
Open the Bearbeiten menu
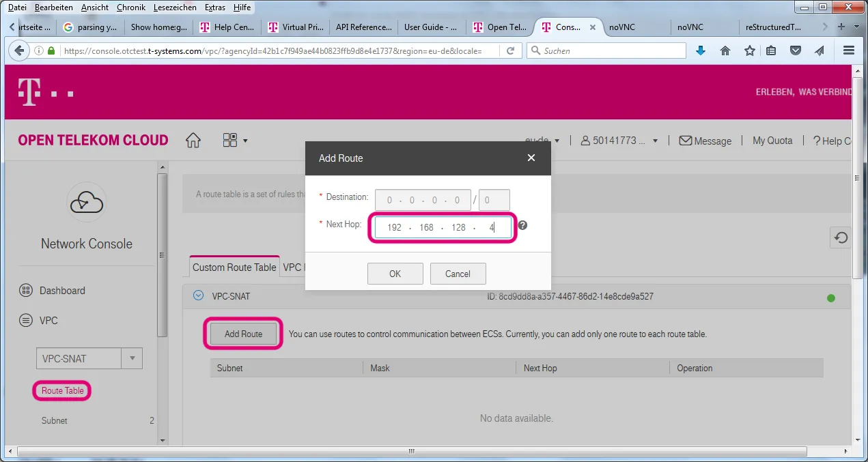pyautogui.click(x=54, y=8)
